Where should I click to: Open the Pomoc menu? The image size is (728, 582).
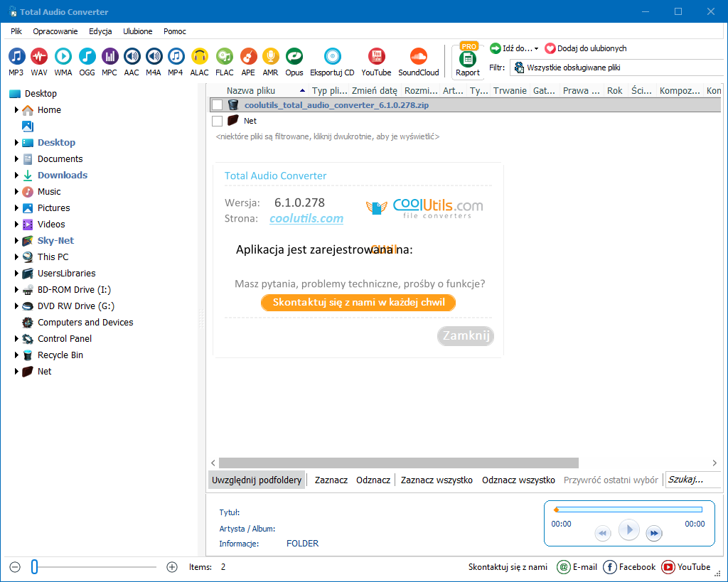pyautogui.click(x=175, y=31)
